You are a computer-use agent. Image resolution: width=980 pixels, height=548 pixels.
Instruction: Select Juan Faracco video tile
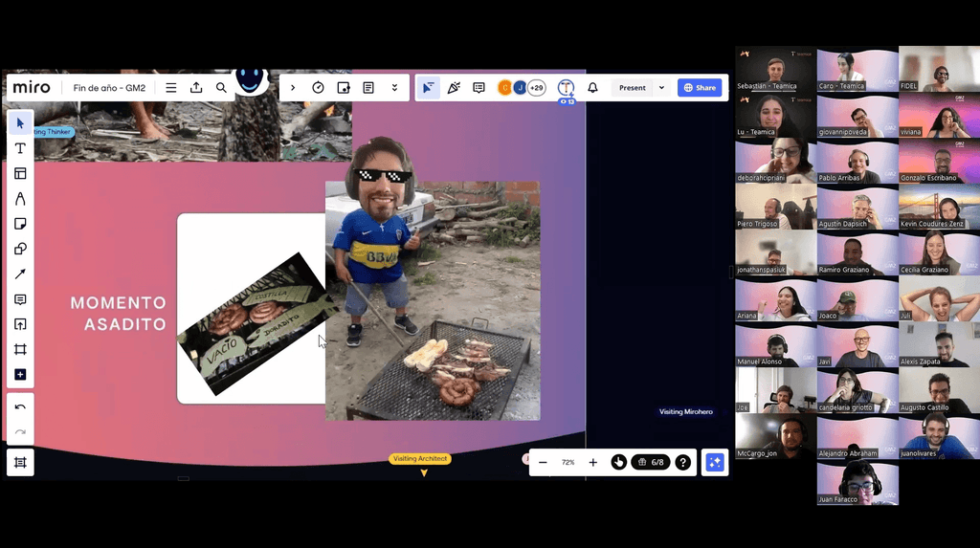point(857,482)
